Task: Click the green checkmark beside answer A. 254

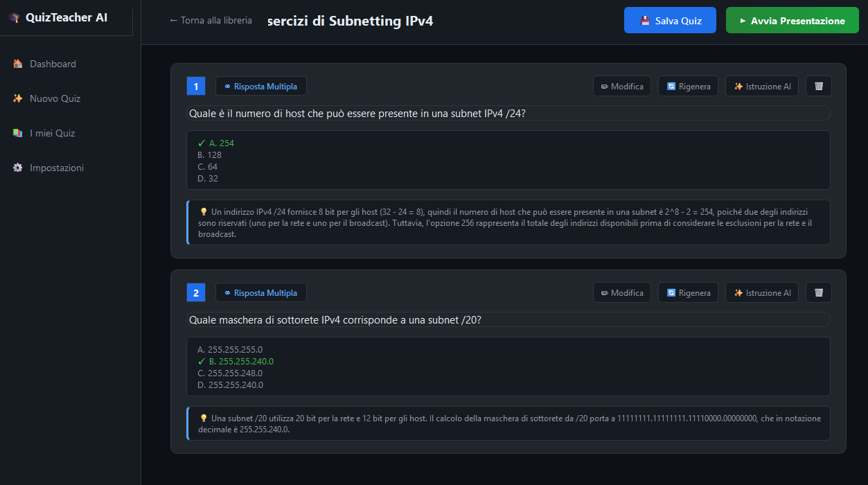Action: (202, 143)
